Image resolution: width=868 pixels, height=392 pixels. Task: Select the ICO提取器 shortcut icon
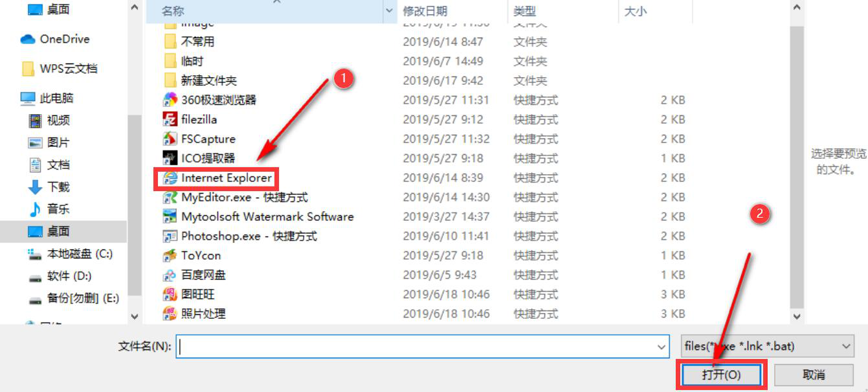tap(170, 158)
